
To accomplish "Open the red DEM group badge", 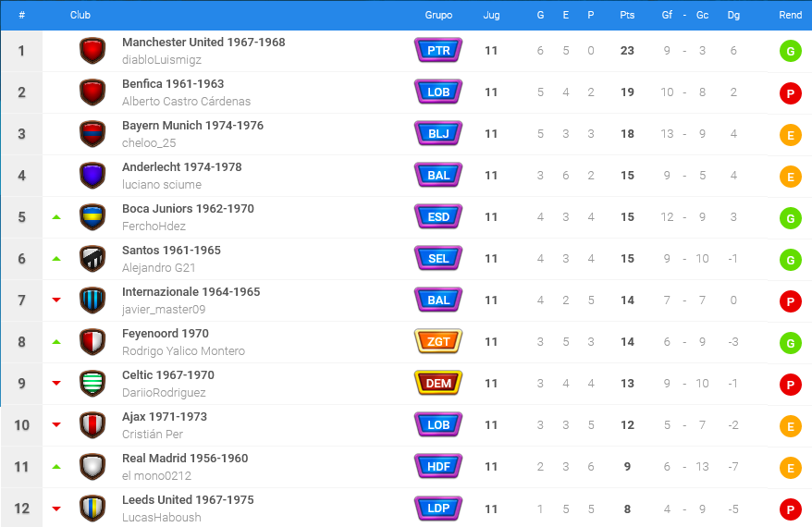I will tap(438, 383).
